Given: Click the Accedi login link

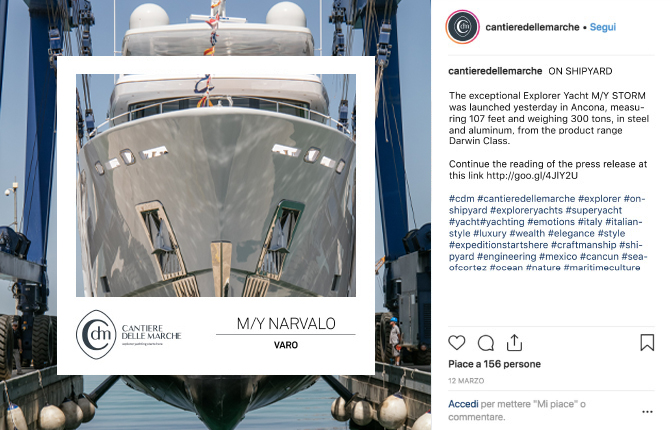Looking at the screenshot, I should [x=463, y=404].
